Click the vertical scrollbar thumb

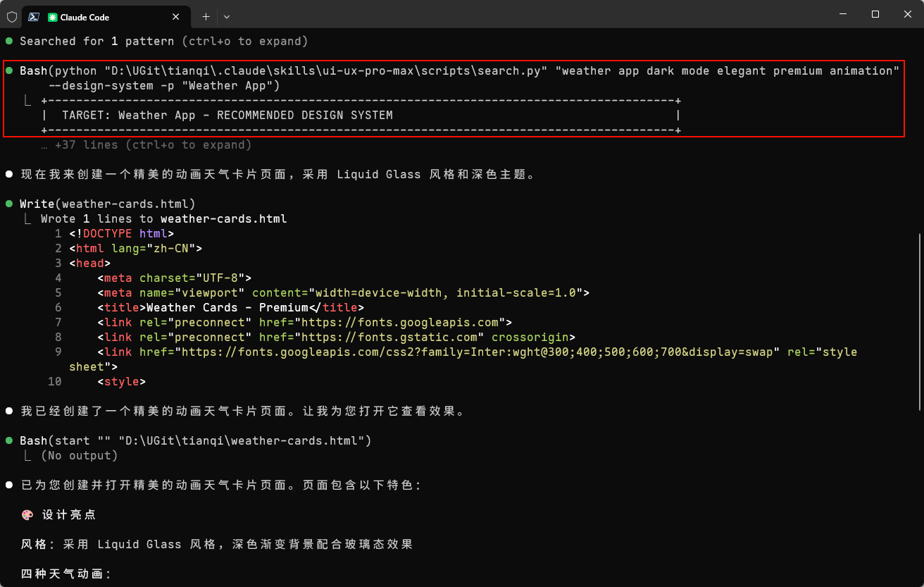point(920,321)
